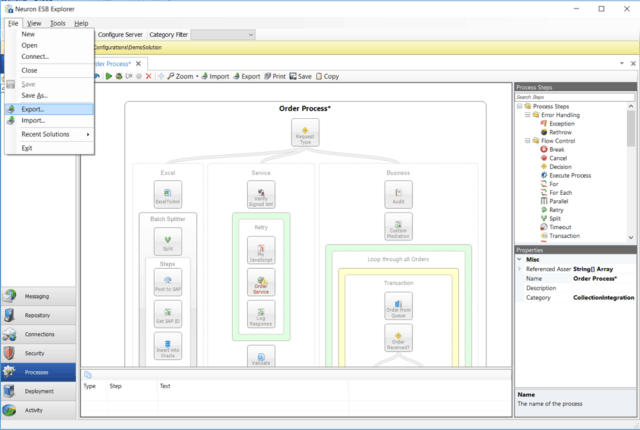Collapse the Error Handling folder
The height and width of the screenshot is (430, 640).
[x=527, y=115]
